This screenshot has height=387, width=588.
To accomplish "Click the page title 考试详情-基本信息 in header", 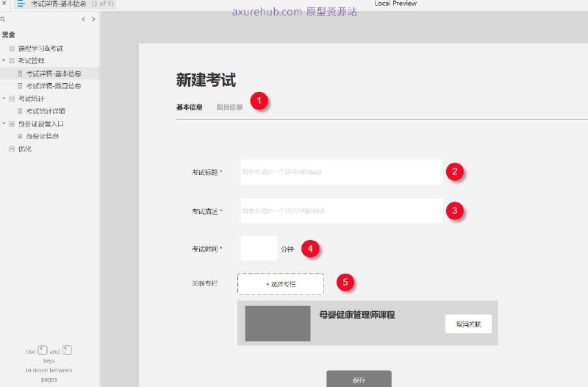I will [x=59, y=4].
